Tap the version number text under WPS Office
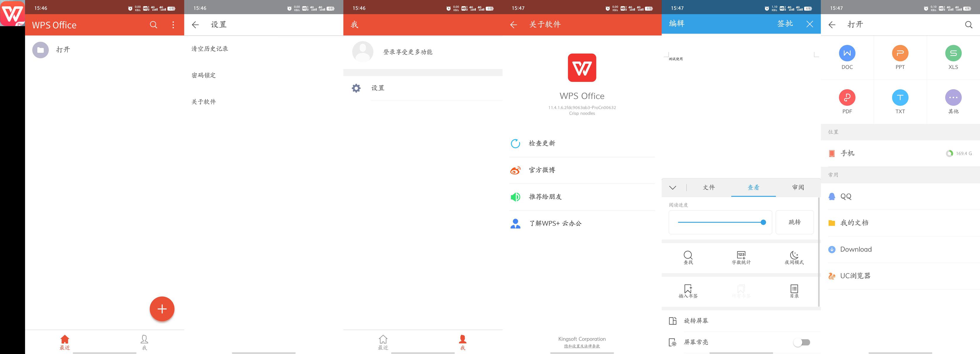Viewport: 980px width, 354px height. [582, 108]
